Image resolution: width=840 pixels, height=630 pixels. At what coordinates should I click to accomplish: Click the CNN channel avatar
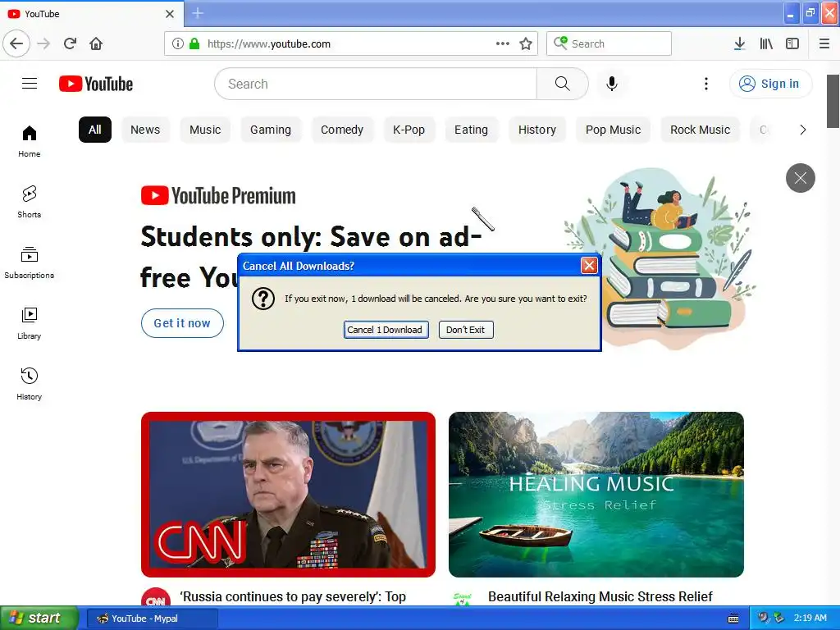(155, 599)
